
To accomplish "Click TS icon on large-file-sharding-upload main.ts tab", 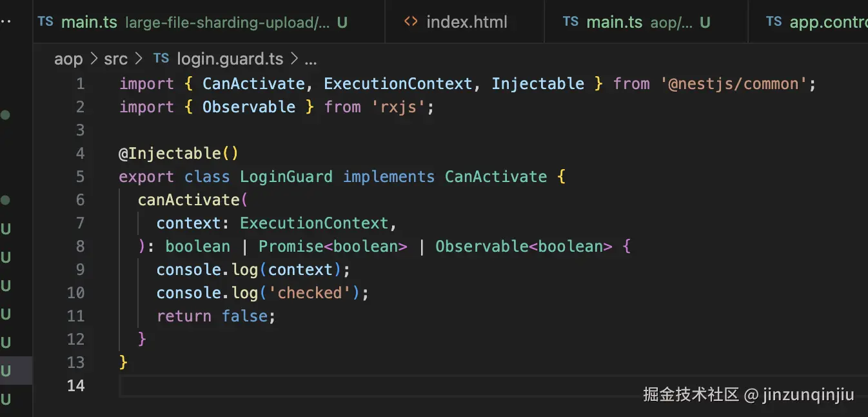I will (x=46, y=22).
